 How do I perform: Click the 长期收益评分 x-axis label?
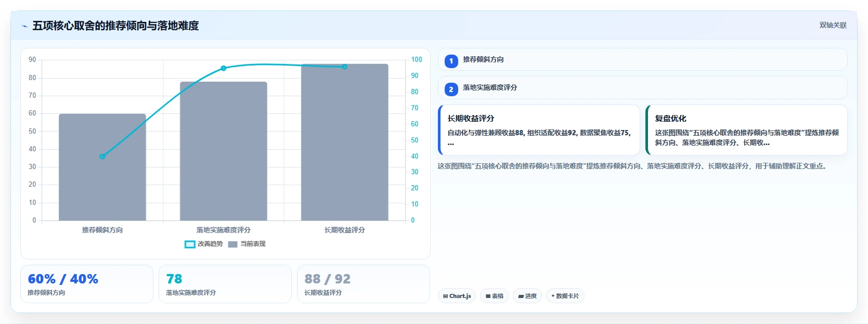tap(345, 230)
